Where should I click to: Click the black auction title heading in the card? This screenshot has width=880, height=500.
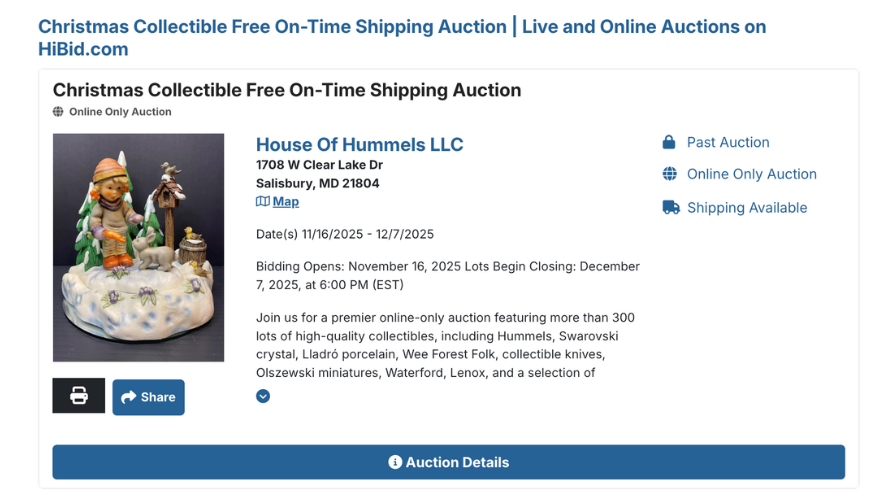pyautogui.click(x=287, y=90)
